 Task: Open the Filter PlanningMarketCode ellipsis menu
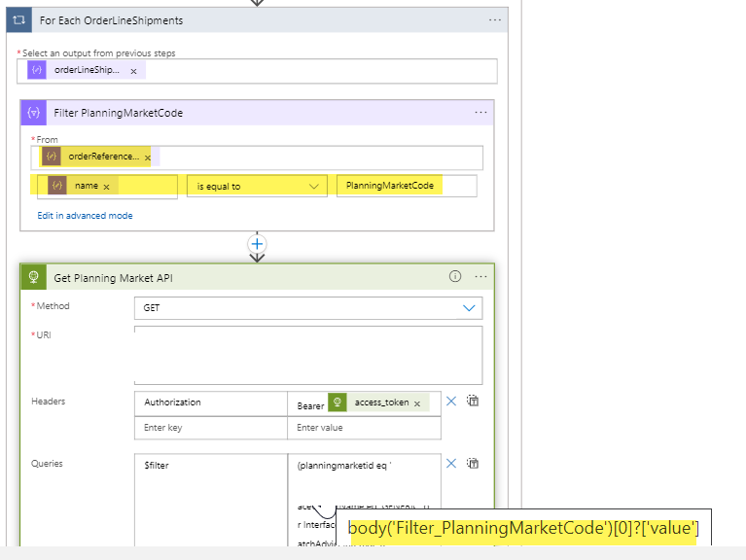click(481, 112)
